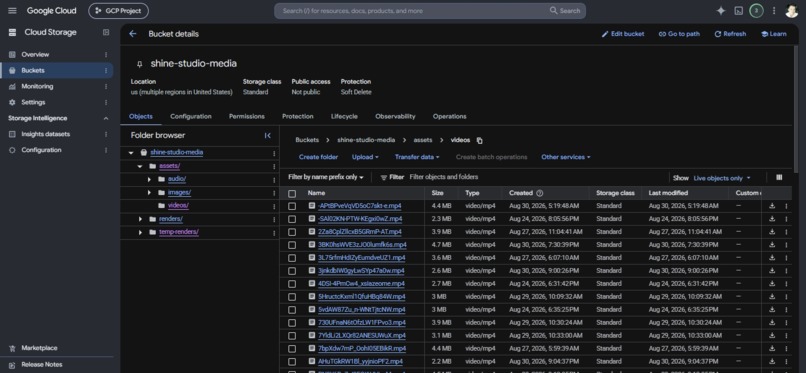Open more actions for 2.7 MB file
The image size is (806, 373).
click(x=785, y=284)
